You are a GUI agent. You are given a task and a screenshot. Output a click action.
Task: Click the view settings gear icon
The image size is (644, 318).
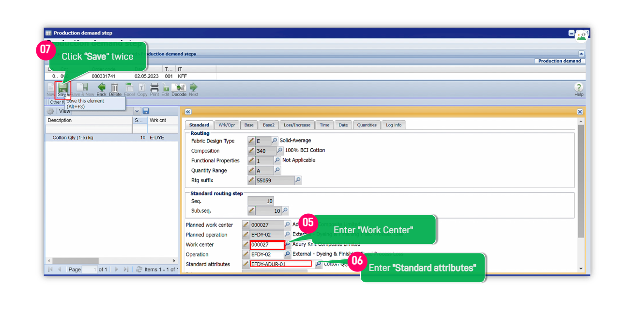tap(50, 111)
